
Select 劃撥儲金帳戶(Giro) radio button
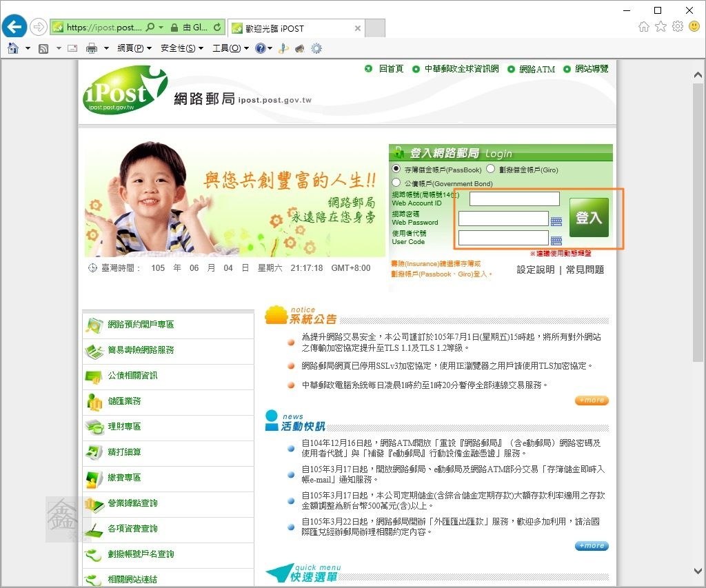pyautogui.click(x=490, y=169)
